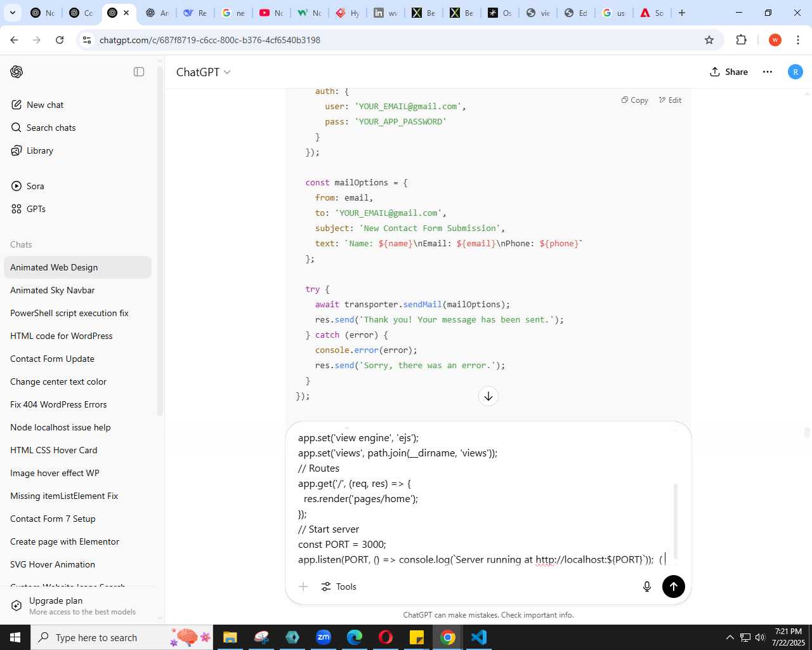Close the active ChatGPT tab
Screen dimensions: 812x650
126,13
